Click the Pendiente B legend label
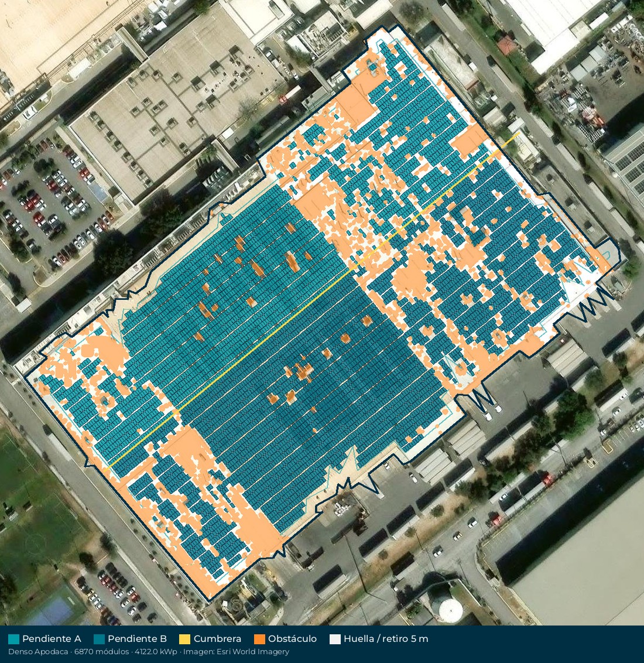Screen dimensions: 644x663 pyautogui.click(x=138, y=639)
